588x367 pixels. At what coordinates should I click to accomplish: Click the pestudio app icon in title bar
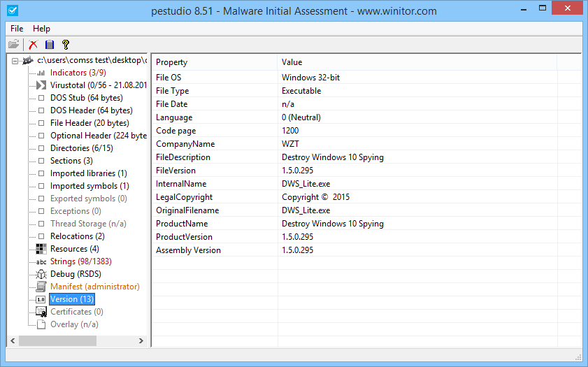13,10
